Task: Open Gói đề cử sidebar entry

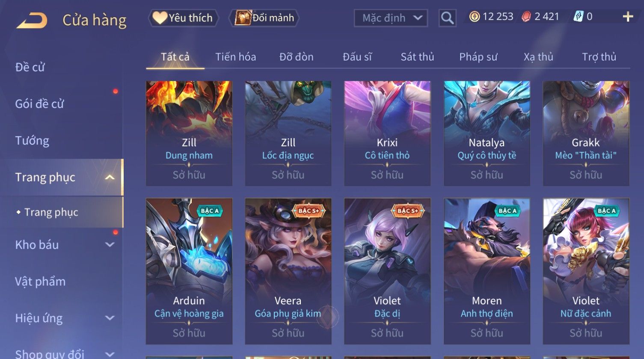Action: coord(39,104)
